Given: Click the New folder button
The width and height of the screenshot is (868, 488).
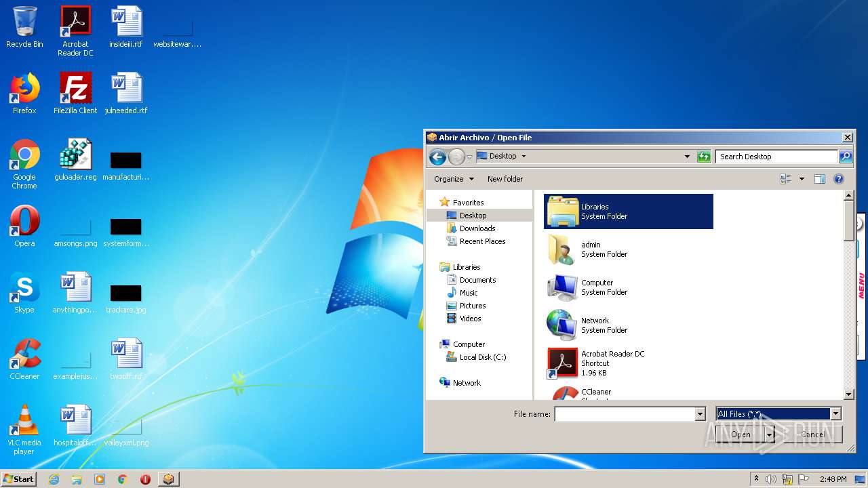Looking at the screenshot, I should click(x=505, y=179).
